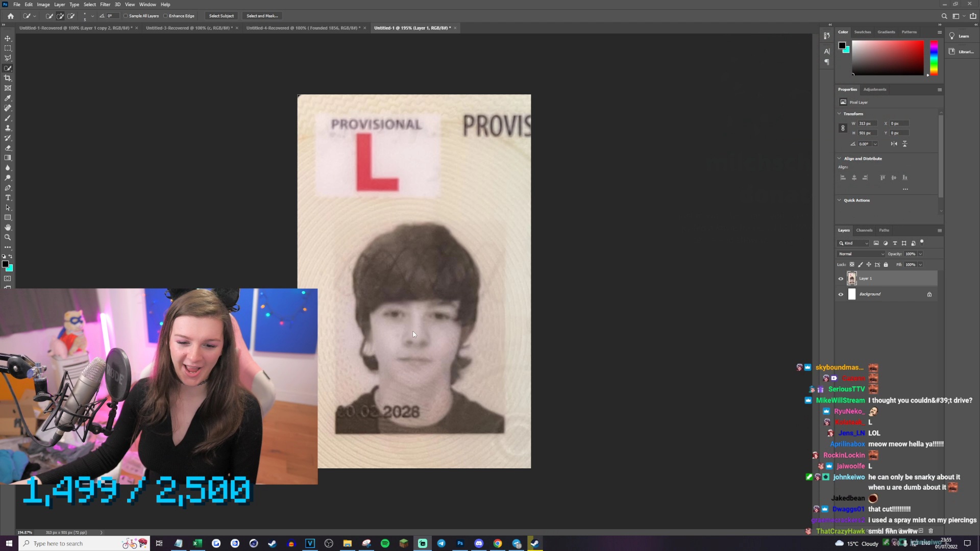Viewport: 980px width, 551px height.
Task: Flip layer horizontally in Properties
Action: pyautogui.click(x=894, y=144)
